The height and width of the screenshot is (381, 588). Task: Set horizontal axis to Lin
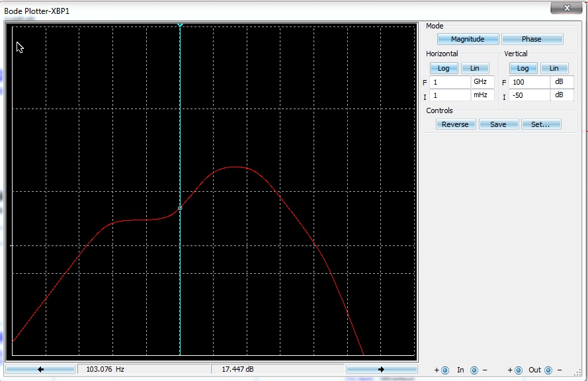tap(475, 68)
